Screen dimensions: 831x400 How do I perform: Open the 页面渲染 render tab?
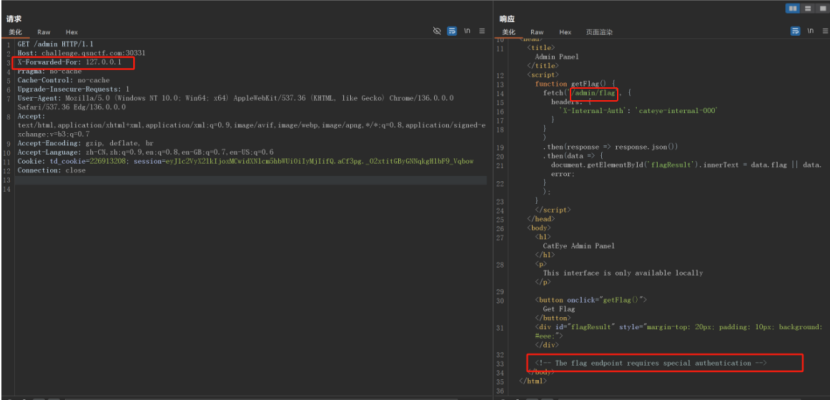(x=599, y=32)
